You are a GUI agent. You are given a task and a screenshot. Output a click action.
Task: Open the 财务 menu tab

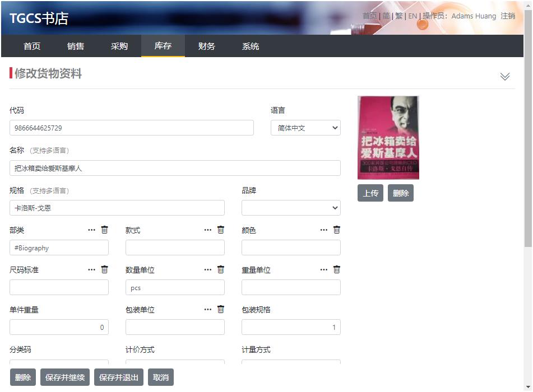(207, 46)
